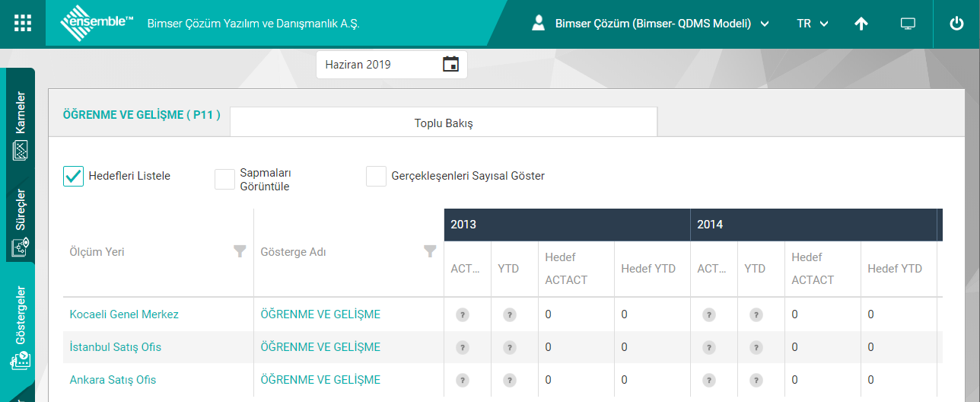Open the Karneler side tab
The image size is (980, 402).
tap(21, 126)
